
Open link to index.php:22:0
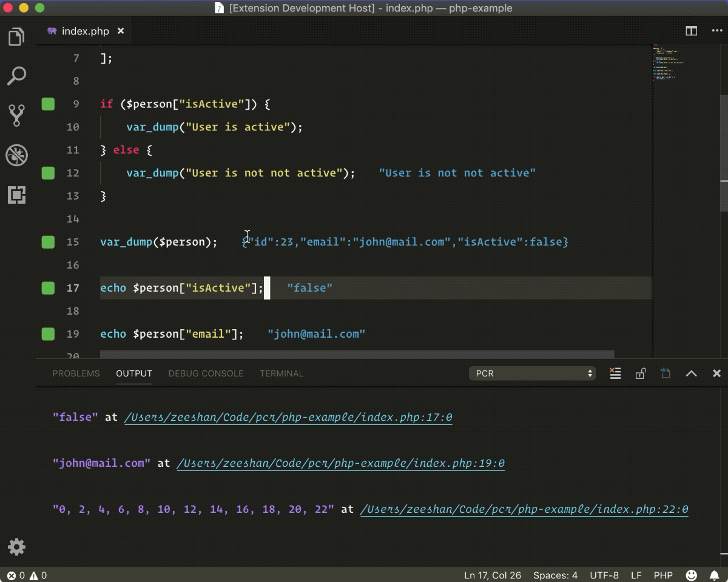pos(524,510)
